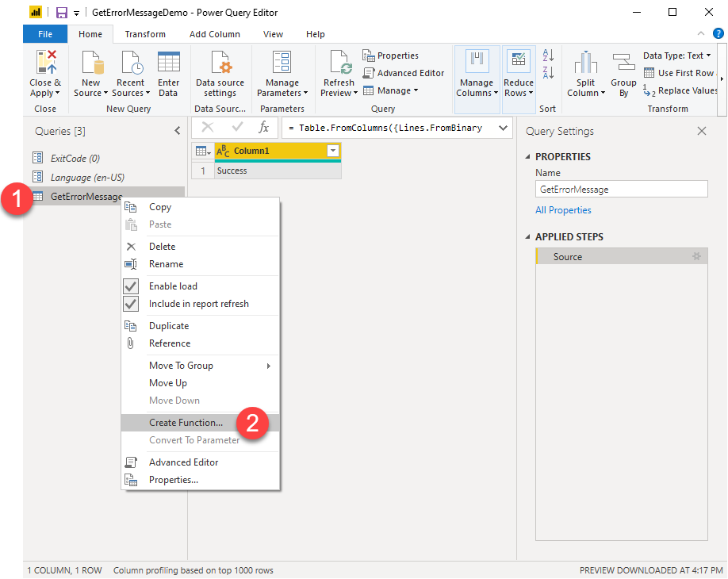Screen dimensions: 728x579
Task: Switch to the Transform tab
Action: coord(145,34)
